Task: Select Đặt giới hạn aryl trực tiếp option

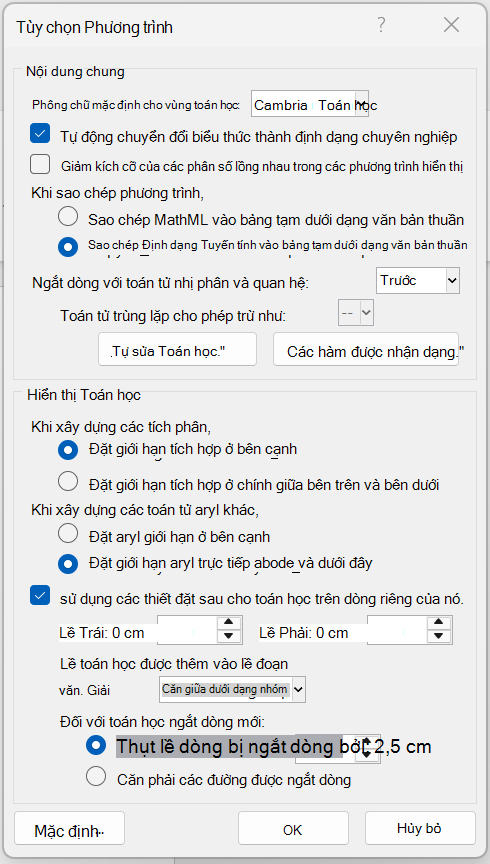Action: pyautogui.click(x=68, y=564)
